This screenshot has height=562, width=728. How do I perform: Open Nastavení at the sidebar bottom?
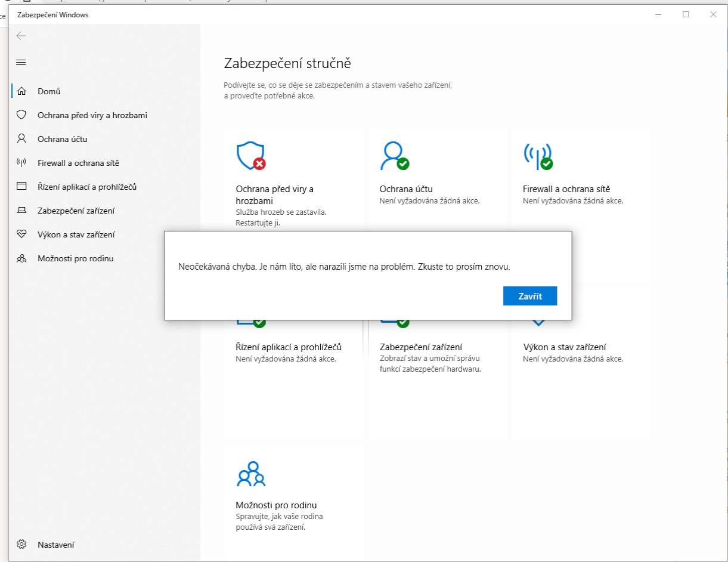pos(56,545)
